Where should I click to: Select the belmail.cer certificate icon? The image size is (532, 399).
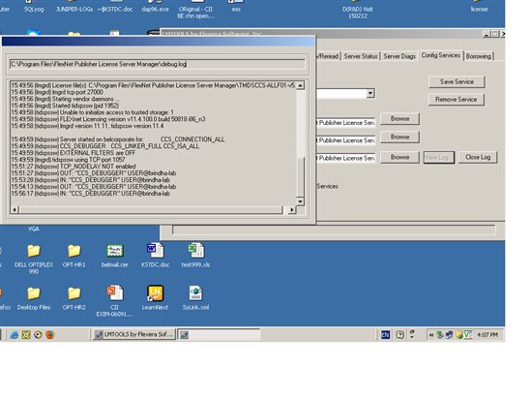115,255
